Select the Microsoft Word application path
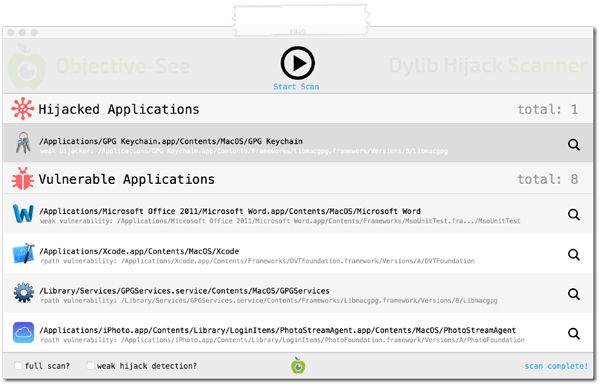Image resolution: width=600 pixels, height=385 pixels. click(x=230, y=211)
